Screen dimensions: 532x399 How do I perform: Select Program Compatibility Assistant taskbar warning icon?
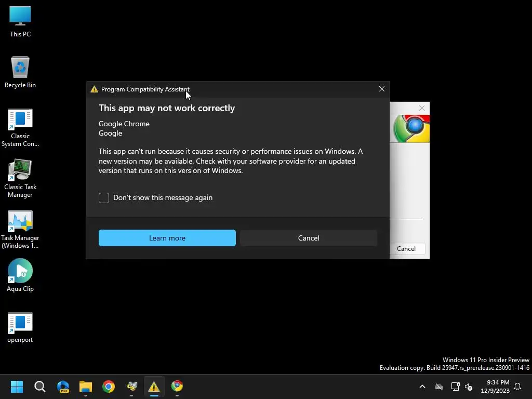154,387
